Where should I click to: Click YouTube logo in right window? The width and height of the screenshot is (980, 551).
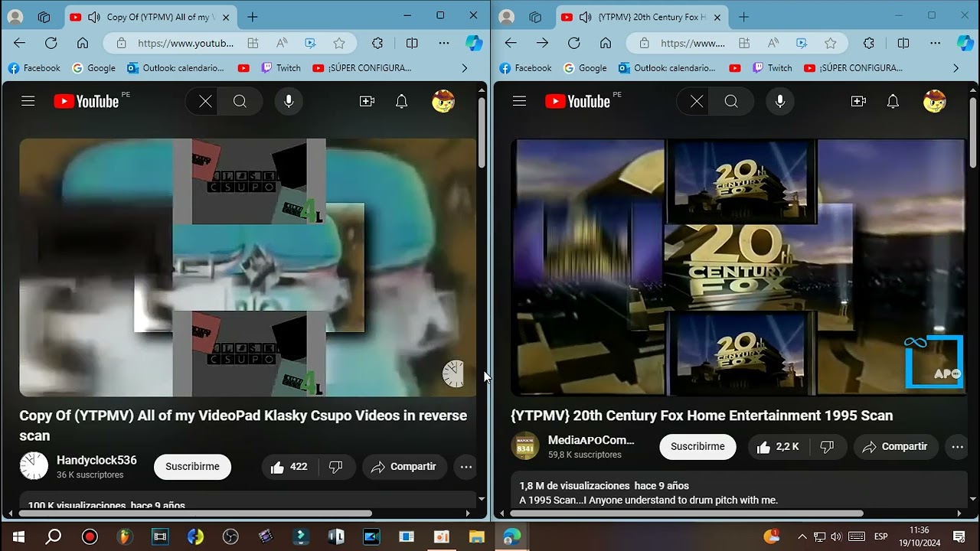(x=578, y=101)
